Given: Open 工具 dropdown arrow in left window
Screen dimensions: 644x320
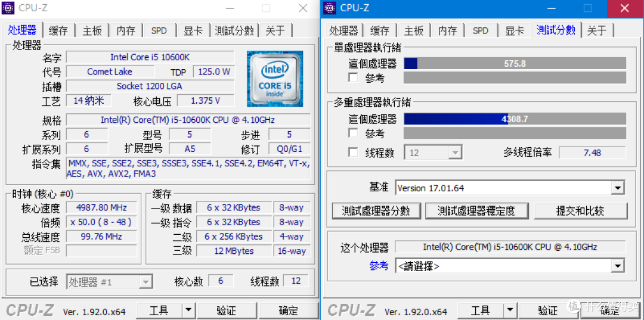Looking at the screenshot, I should pos(188,310).
